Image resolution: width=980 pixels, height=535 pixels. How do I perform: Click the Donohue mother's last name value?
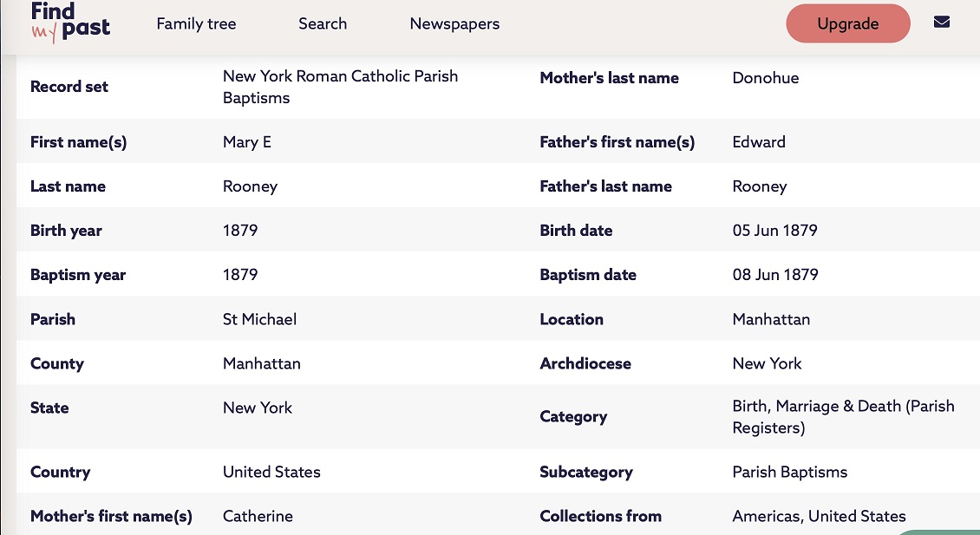coord(765,78)
